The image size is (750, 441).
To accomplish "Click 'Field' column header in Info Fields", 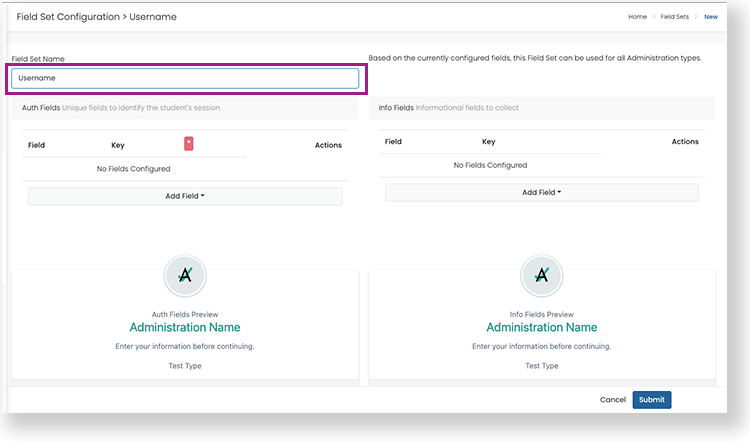I will pyautogui.click(x=393, y=142).
